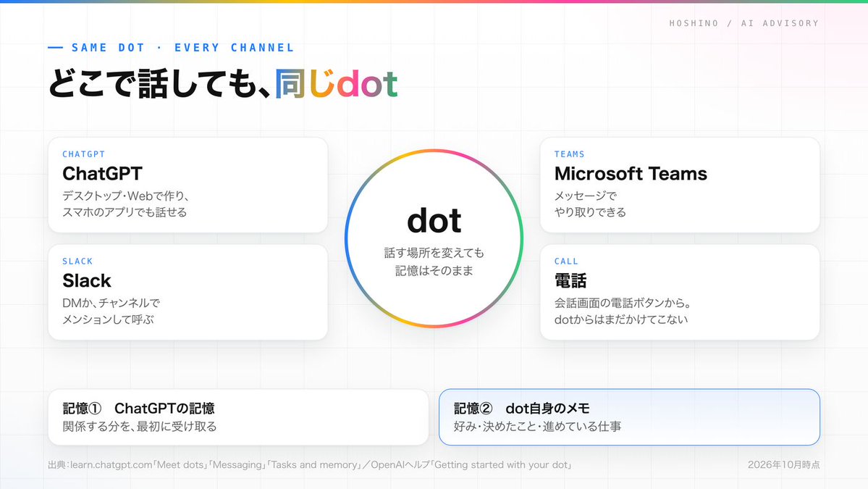Click the text '好み・決めたこと・進めている仕事'

[x=537, y=427]
